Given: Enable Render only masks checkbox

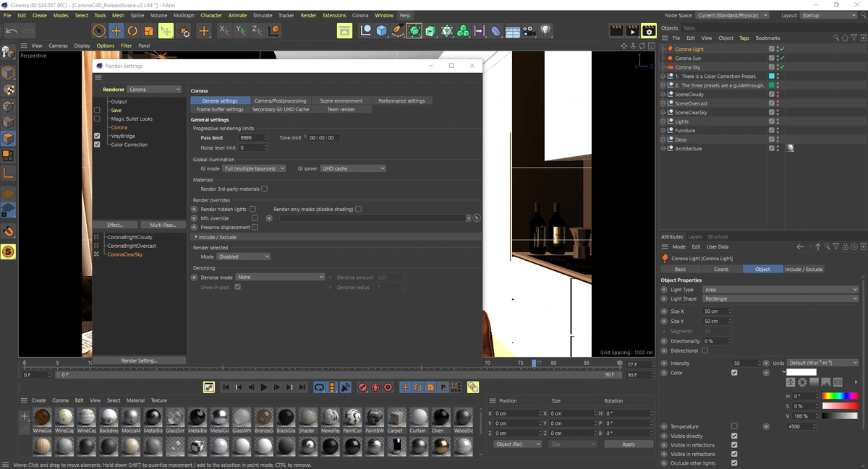Looking at the screenshot, I should point(358,209).
